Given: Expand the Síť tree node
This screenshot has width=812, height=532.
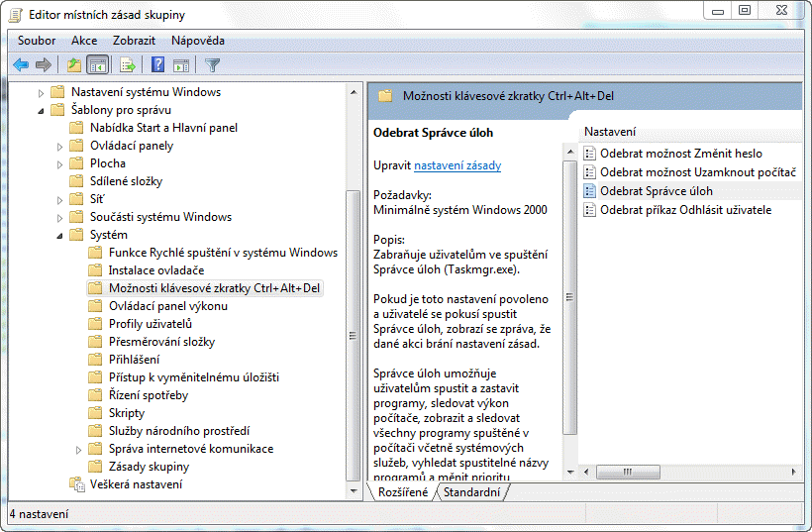Looking at the screenshot, I should (x=59, y=200).
